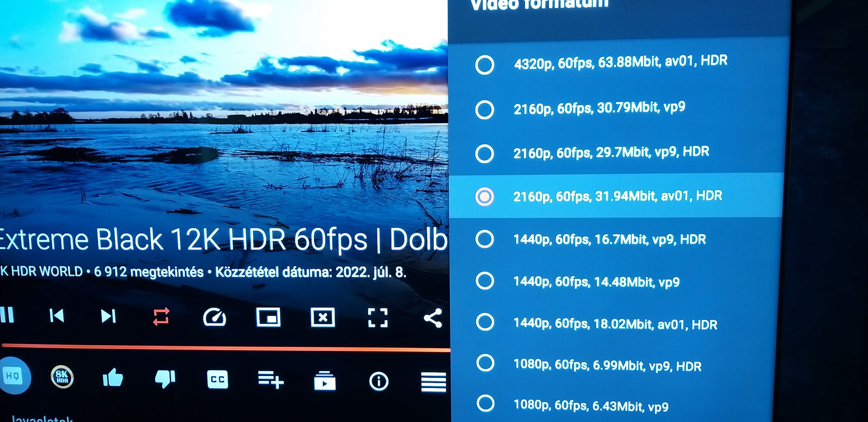Open the playback queue icon
The width and height of the screenshot is (868, 422).
(x=325, y=381)
